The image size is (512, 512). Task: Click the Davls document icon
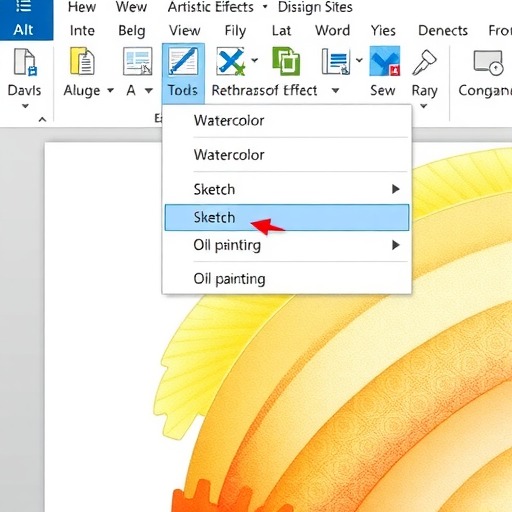coord(25,62)
